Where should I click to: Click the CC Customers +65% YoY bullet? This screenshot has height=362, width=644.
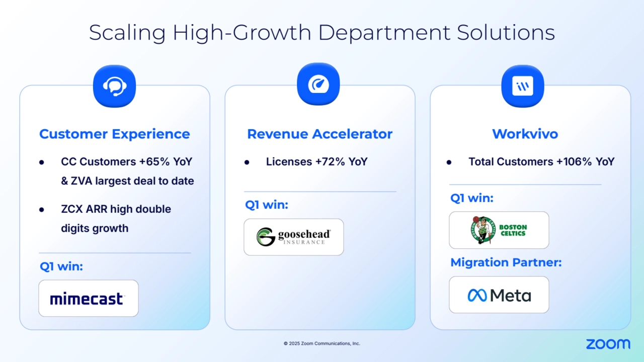tap(127, 171)
